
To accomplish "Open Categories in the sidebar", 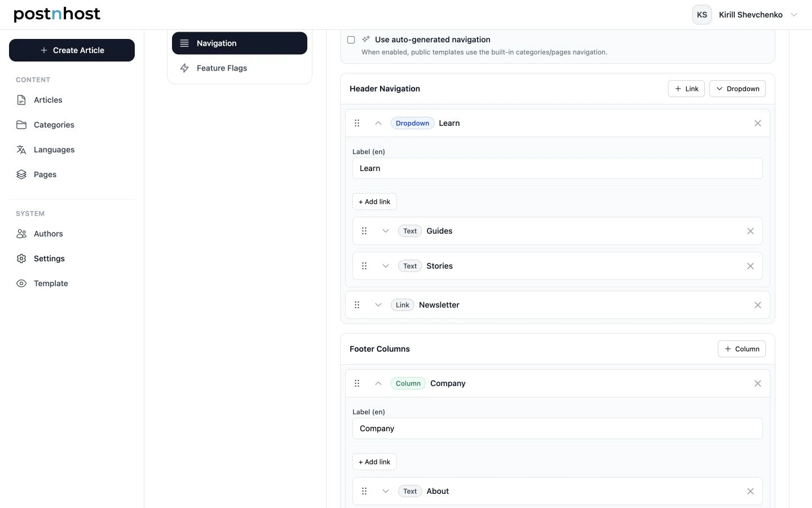I will (72, 125).
